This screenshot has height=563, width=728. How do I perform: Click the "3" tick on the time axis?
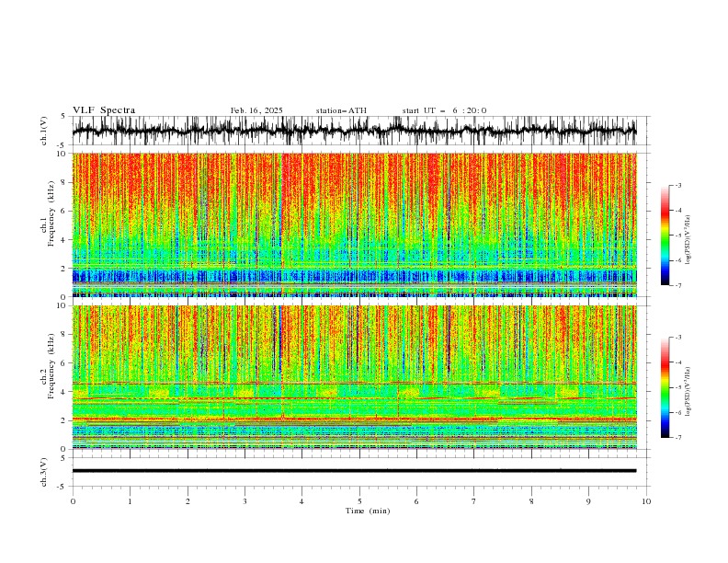(x=245, y=501)
